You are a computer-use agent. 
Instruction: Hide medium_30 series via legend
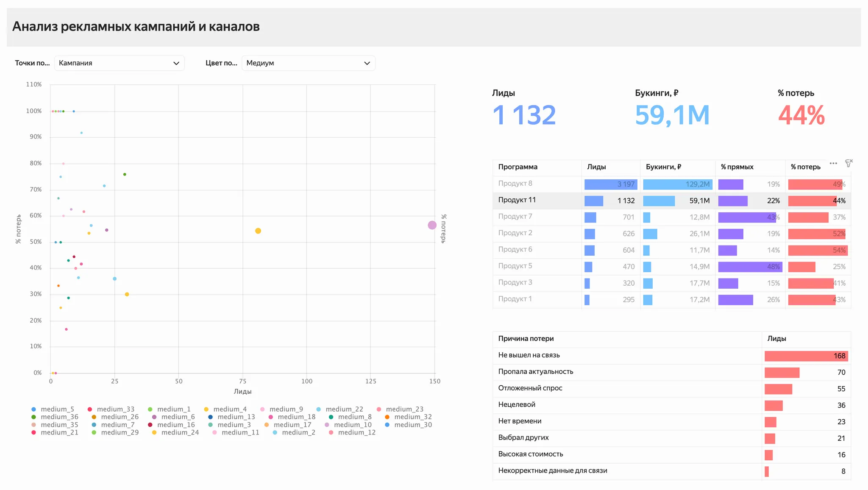coord(412,425)
